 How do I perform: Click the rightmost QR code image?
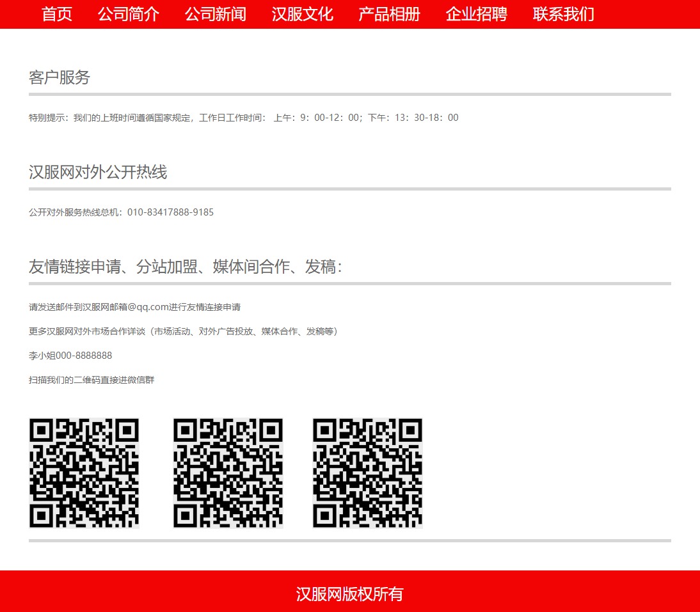click(x=367, y=473)
